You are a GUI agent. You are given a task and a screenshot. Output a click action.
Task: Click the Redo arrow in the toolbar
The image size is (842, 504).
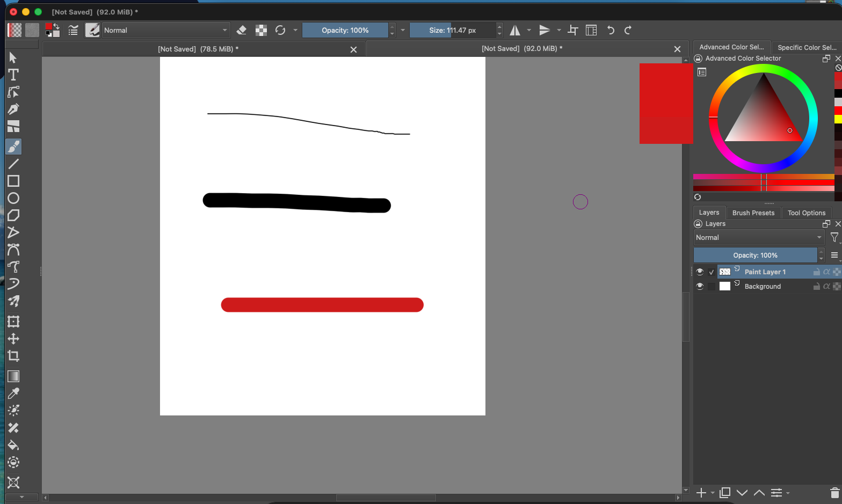628,30
